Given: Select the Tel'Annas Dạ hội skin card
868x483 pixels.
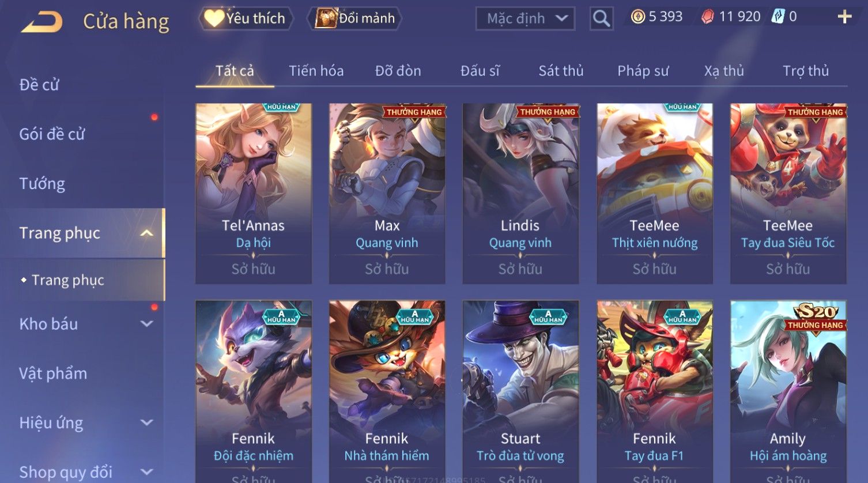Looking at the screenshot, I should [x=254, y=194].
